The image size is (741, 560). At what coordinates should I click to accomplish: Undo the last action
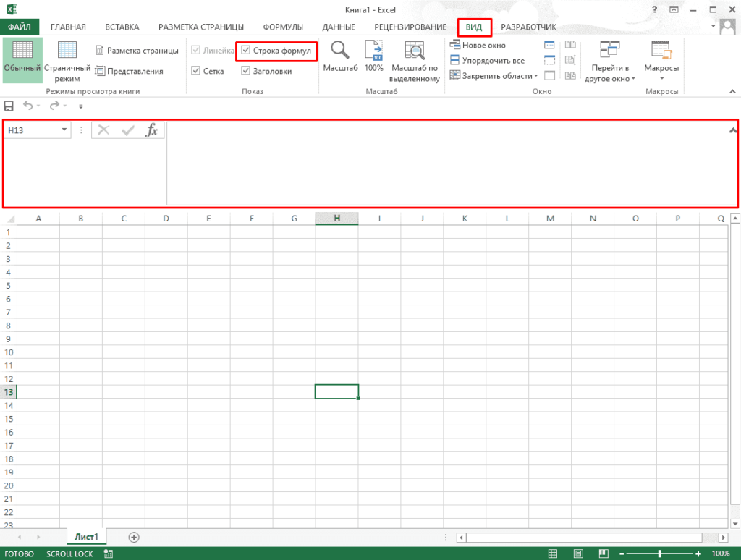pos(28,106)
